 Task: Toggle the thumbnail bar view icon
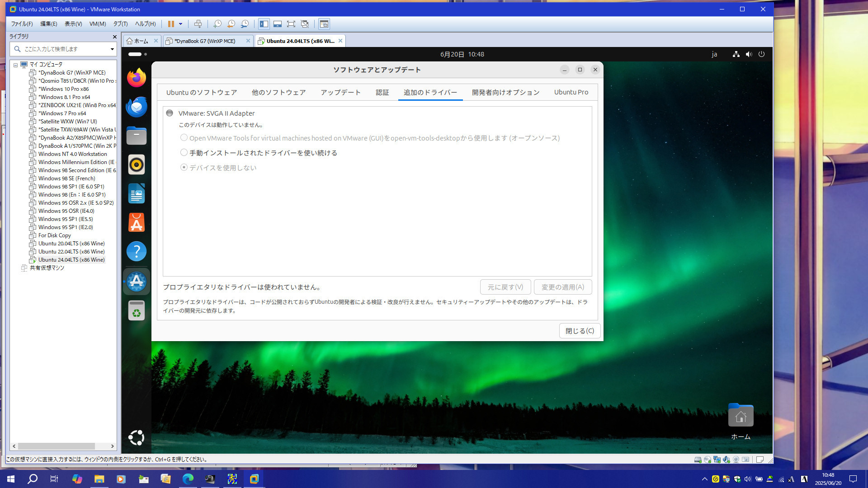pos(278,24)
